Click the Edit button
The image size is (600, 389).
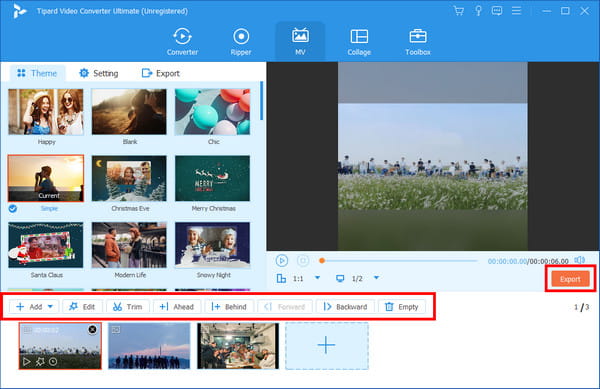82,307
